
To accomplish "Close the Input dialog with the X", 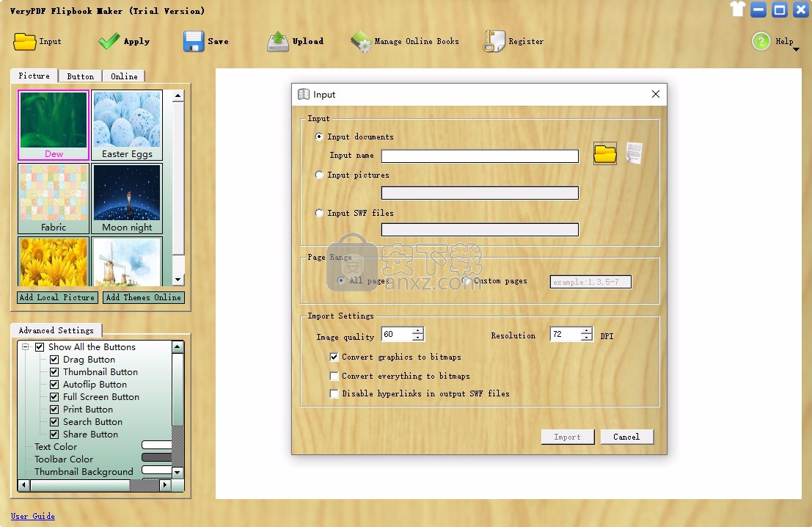I will point(656,94).
